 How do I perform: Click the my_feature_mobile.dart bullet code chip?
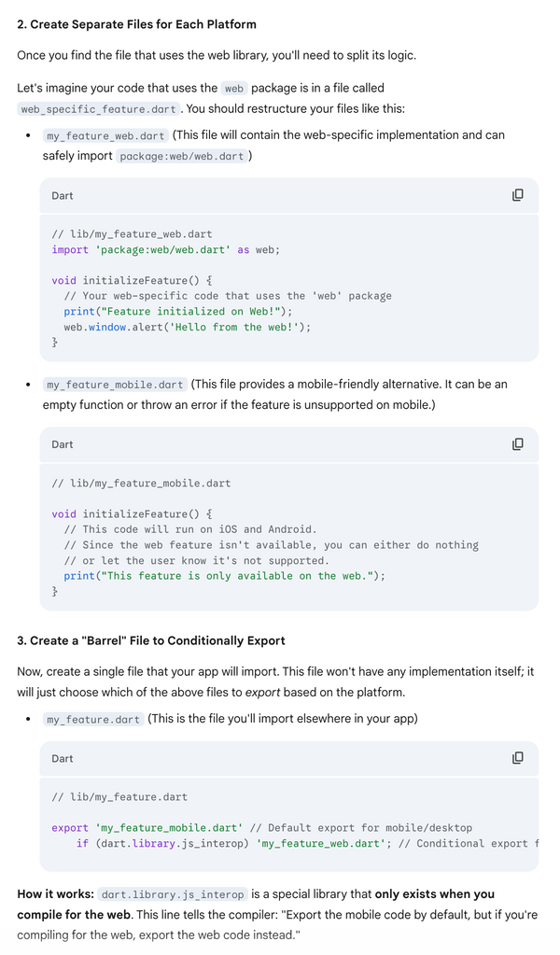115,385
